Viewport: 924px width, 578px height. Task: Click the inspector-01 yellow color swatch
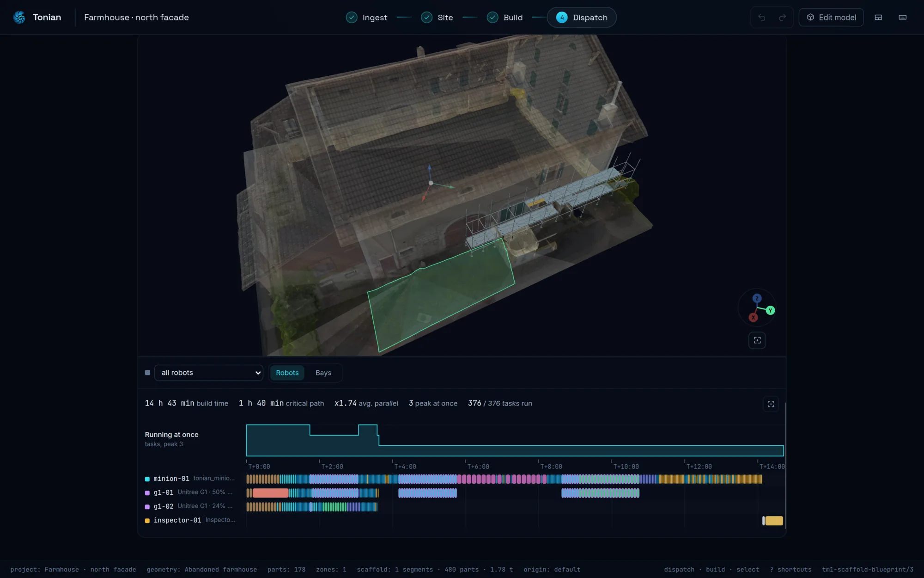[147, 521]
